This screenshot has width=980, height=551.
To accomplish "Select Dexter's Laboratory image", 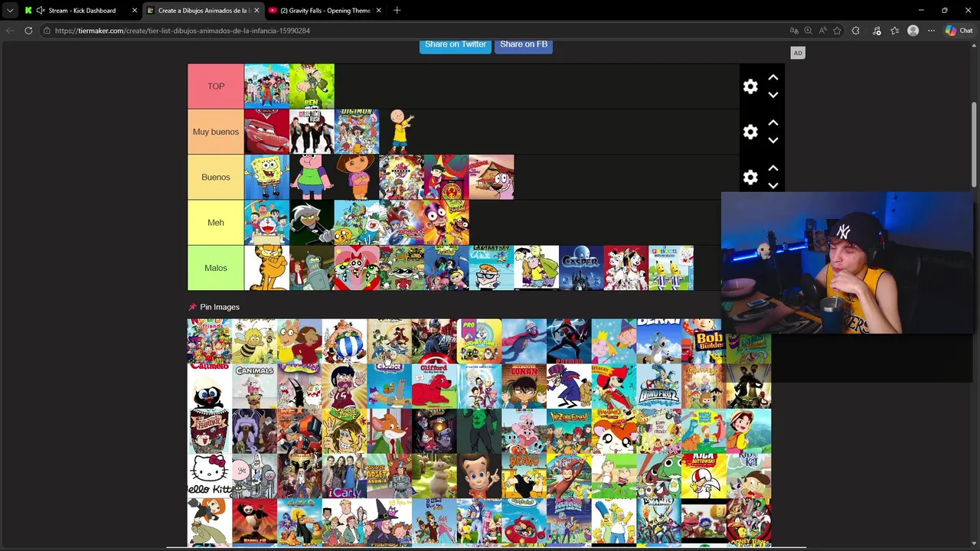I will coord(492,268).
